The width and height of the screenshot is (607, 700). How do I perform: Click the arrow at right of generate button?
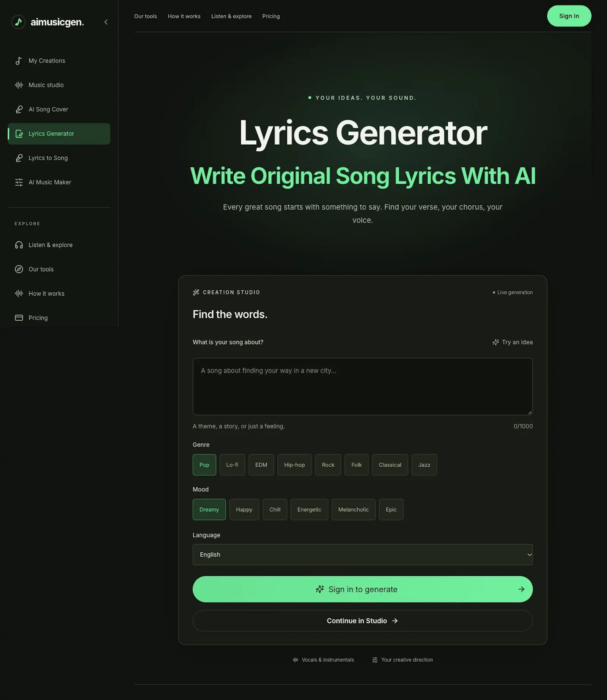click(x=521, y=589)
